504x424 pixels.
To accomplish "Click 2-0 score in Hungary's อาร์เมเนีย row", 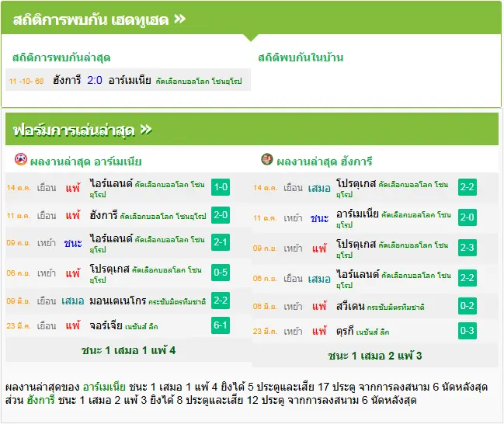I will click(x=468, y=217).
